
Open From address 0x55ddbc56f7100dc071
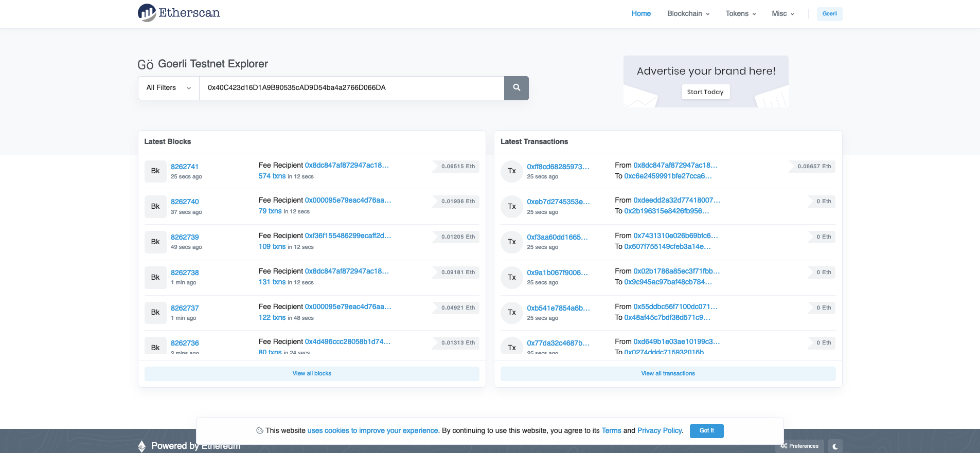coord(675,307)
